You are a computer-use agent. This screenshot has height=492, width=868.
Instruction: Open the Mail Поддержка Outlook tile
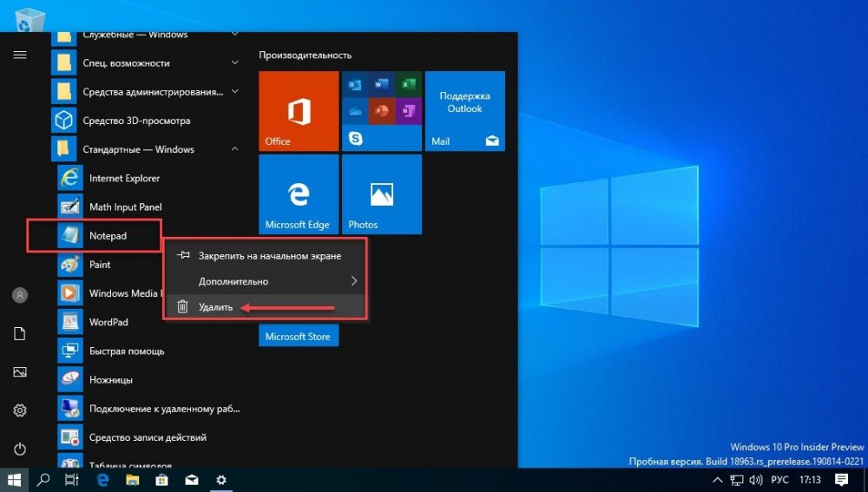465,111
